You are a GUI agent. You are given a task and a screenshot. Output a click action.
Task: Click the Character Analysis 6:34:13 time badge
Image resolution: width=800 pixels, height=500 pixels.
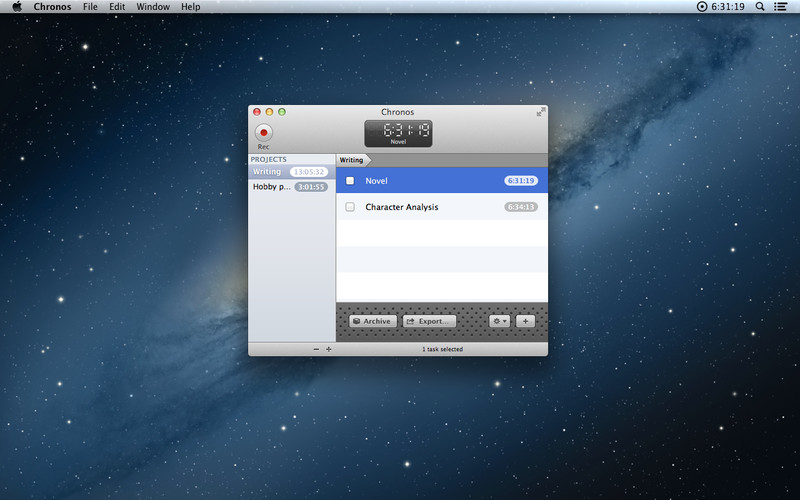click(521, 207)
